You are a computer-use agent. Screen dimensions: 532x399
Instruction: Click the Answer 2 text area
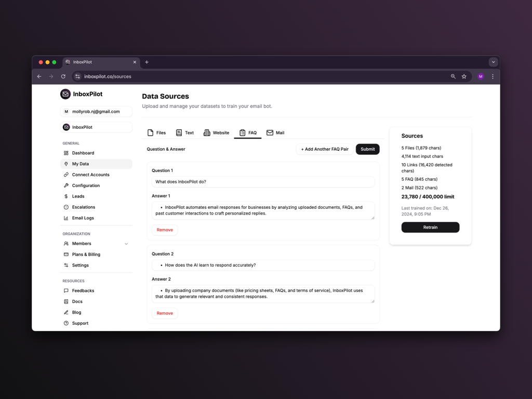click(x=263, y=294)
